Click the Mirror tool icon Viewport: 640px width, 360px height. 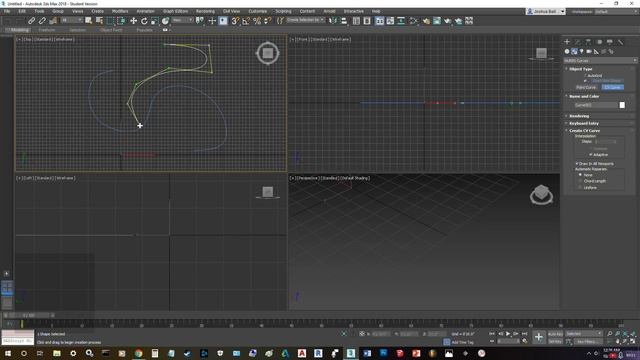[x=333, y=20]
